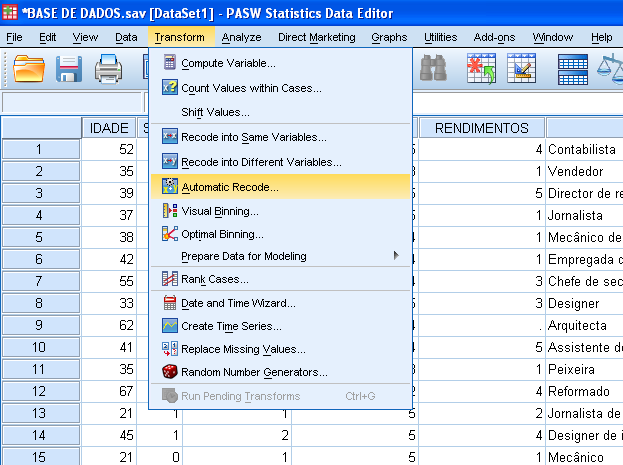Click the cell containing Contabilista
Image resolution: width=623 pixels, height=465 pixels.
click(584, 149)
